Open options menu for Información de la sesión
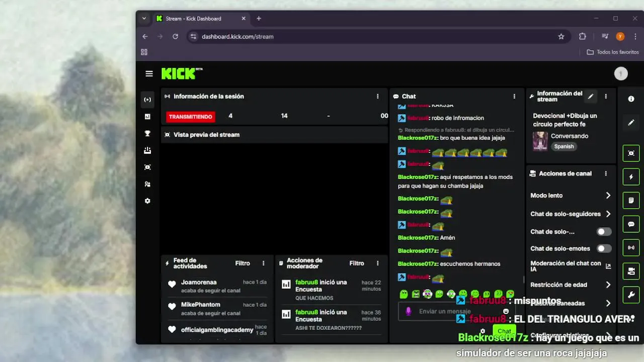The height and width of the screenshot is (362, 644). click(x=377, y=97)
